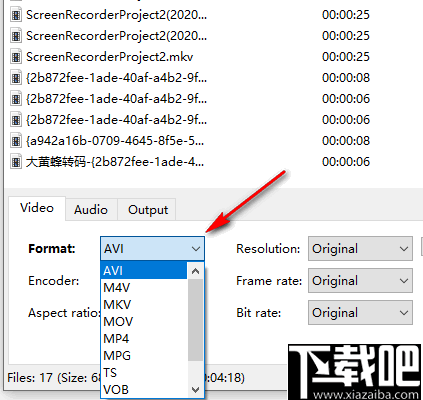423x400 pixels.
Task: Click film icon of {2b872fee file lasting 00:00:08
Action: click(x=16, y=78)
